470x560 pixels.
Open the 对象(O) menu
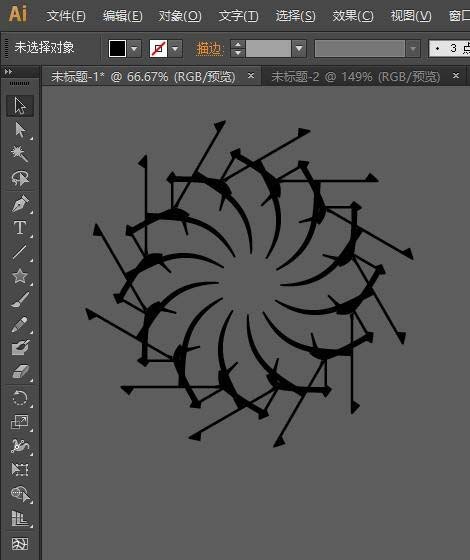tap(180, 16)
